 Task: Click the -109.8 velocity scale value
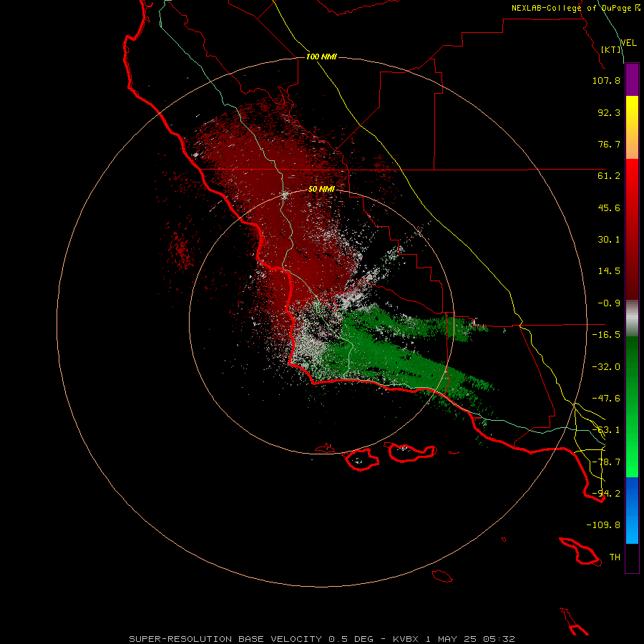tap(603, 525)
